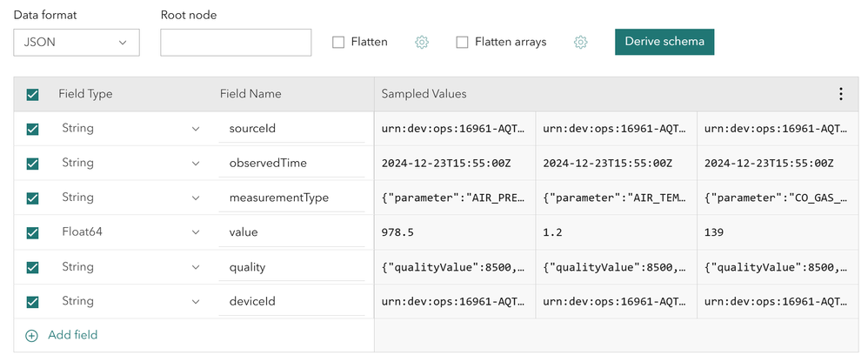Image resolution: width=868 pixels, height=362 pixels.
Task: Expand field type dropdown for sourceId
Action: [x=195, y=129]
